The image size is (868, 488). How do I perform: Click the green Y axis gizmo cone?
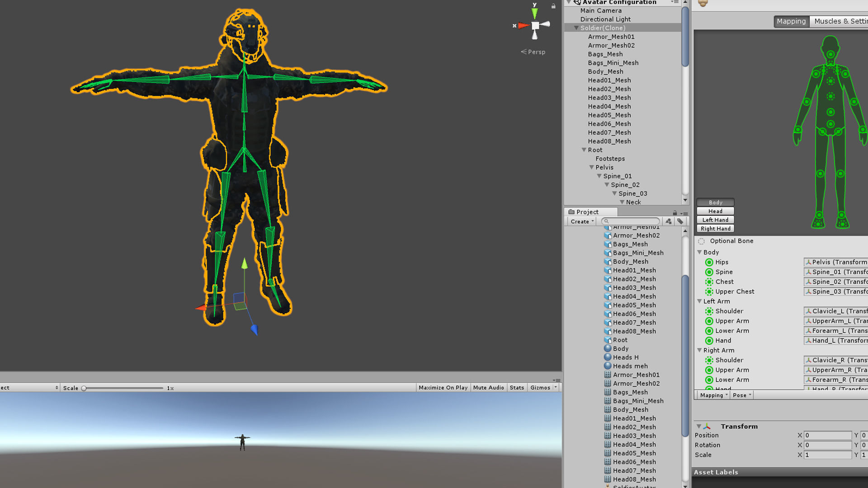[534, 13]
